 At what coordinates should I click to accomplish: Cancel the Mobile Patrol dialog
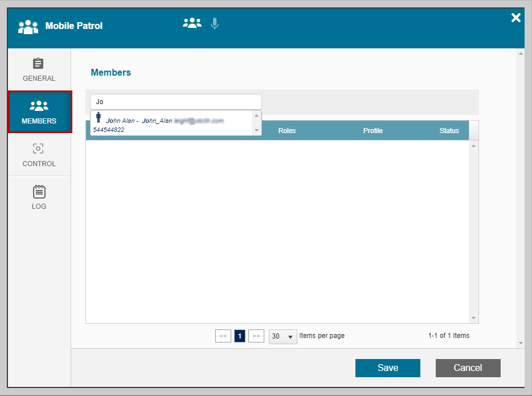click(x=468, y=368)
